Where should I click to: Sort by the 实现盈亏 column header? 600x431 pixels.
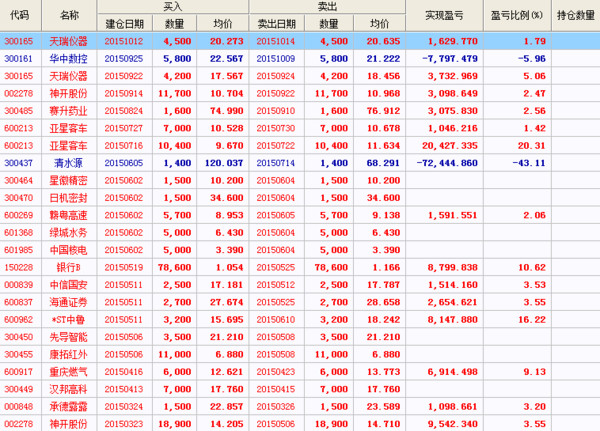444,15
